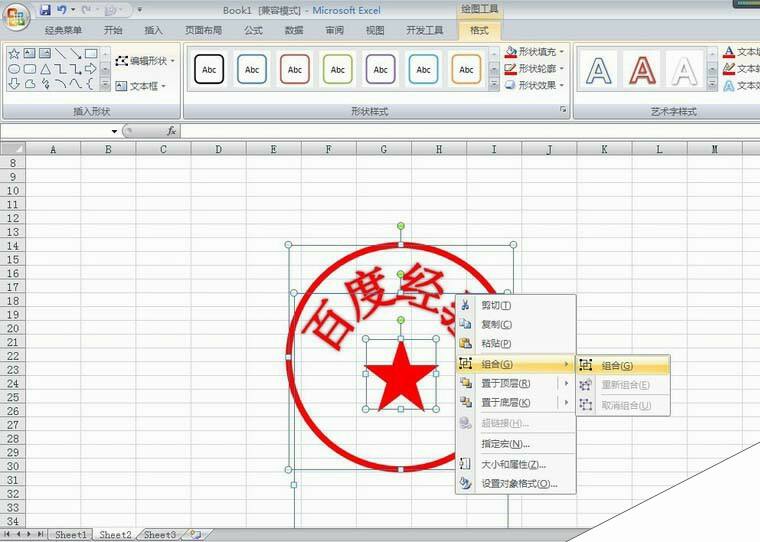The height and width of the screenshot is (542, 760).
Task: Switch to the 公式 tab
Action: coord(253,31)
